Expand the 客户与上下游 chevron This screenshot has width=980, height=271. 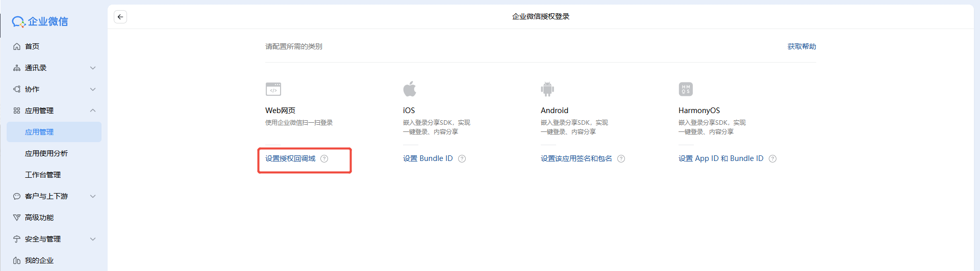point(93,196)
